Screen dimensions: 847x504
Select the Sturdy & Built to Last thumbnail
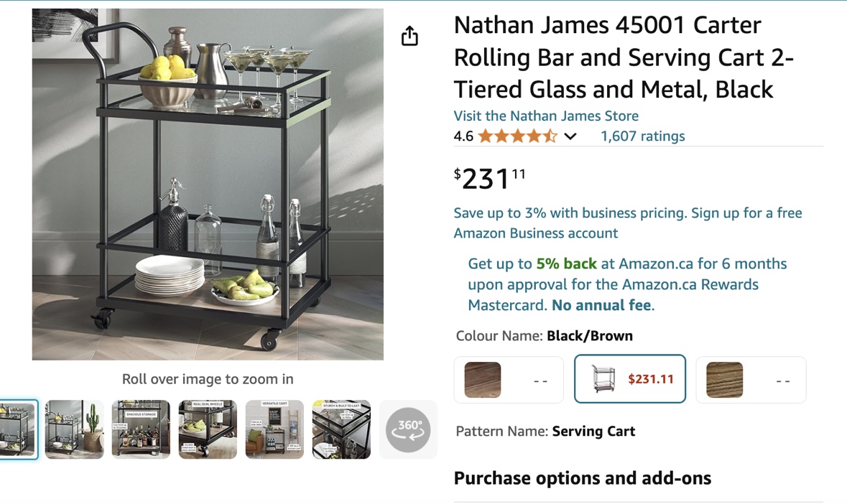pyautogui.click(x=341, y=429)
